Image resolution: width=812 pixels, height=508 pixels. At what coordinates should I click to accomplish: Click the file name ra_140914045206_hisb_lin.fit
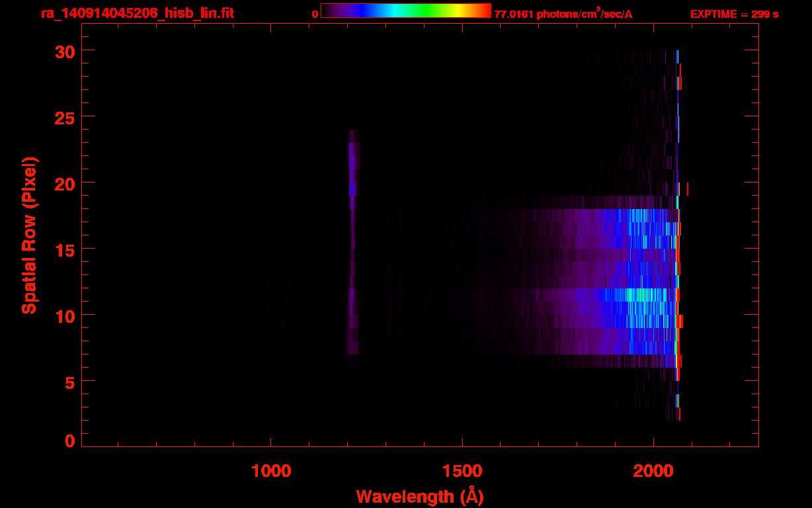point(138,13)
